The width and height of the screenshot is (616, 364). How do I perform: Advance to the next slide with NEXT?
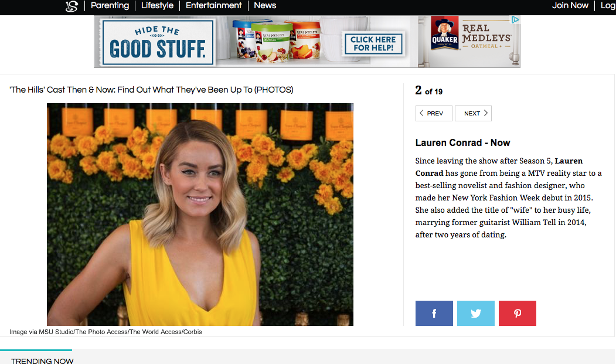pos(473,113)
